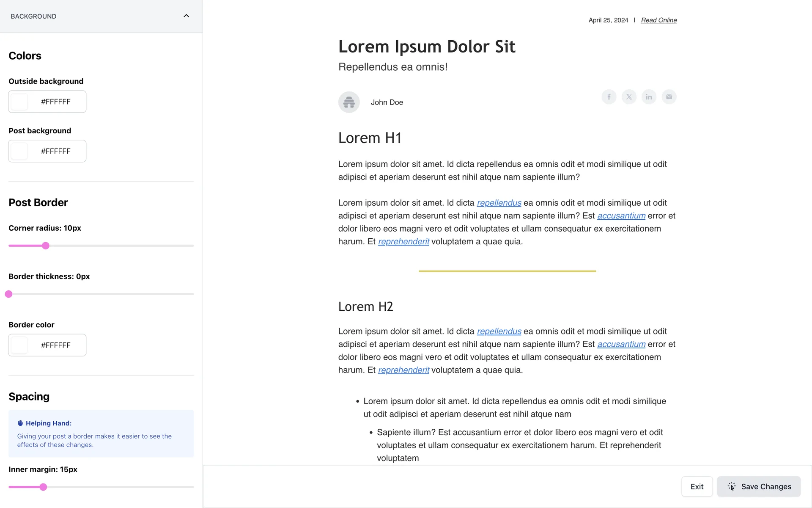The image size is (812, 508).
Task: Click the Helping Hand icon
Action: pos(20,423)
